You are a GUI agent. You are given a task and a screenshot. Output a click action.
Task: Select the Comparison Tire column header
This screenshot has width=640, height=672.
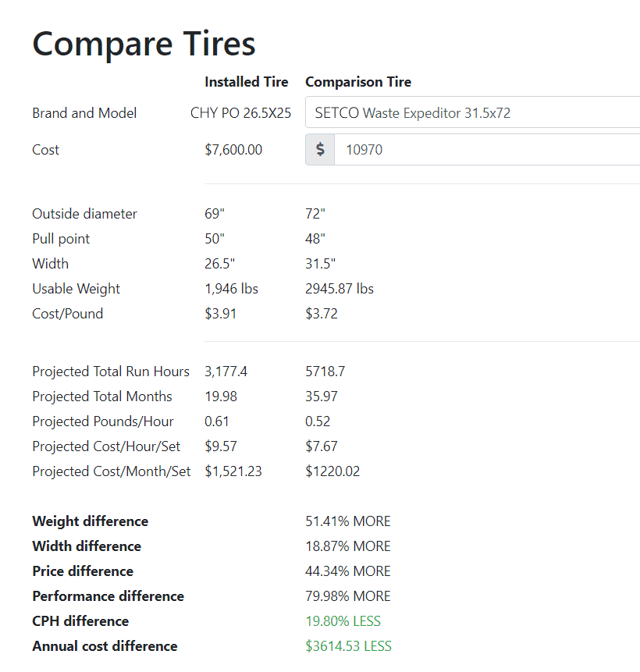coord(358,82)
